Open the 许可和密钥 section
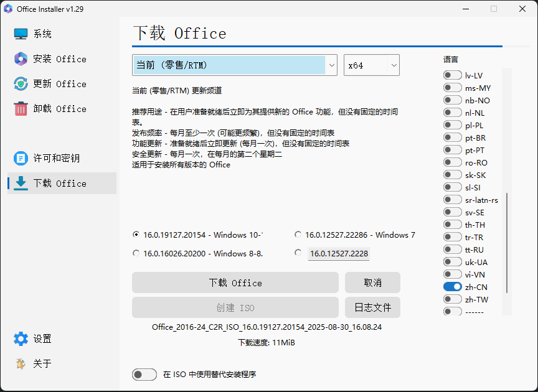Viewport: 538px width, 392px height. [19, 158]
